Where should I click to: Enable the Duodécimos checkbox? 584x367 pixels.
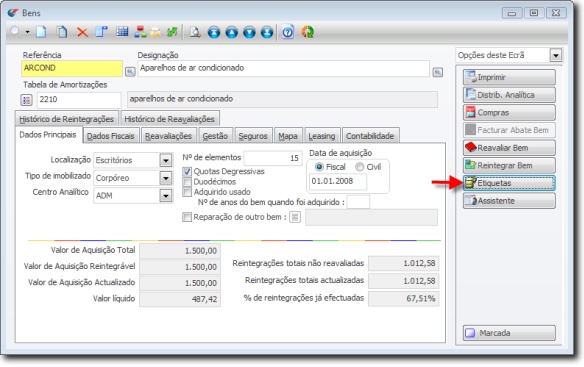click(187, 182)
